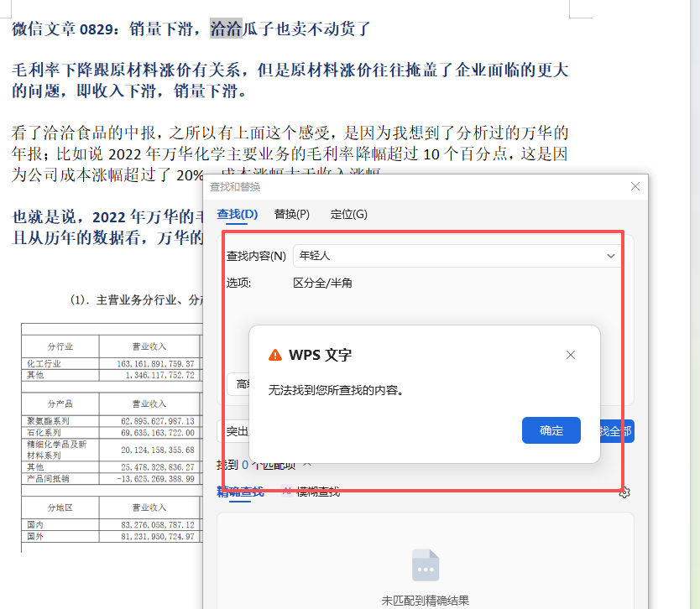Click the AI badge beside 模糊查找

tap(287, 492)
